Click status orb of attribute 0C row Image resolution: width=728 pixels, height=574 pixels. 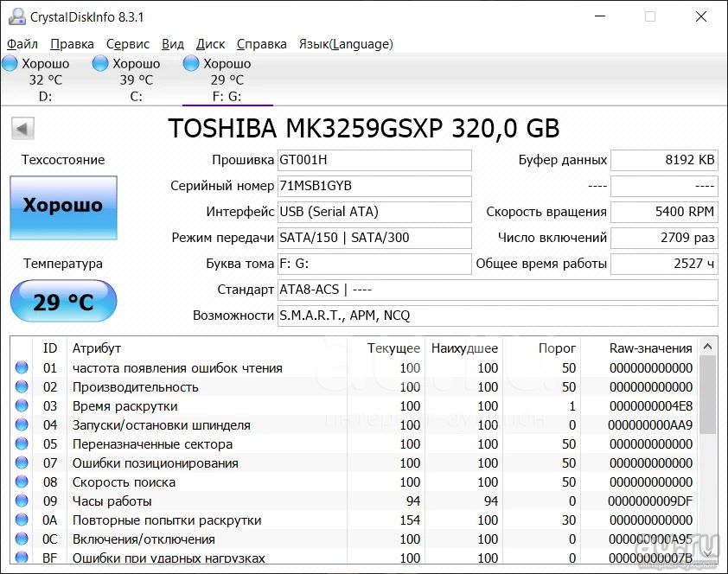point(22,539)
